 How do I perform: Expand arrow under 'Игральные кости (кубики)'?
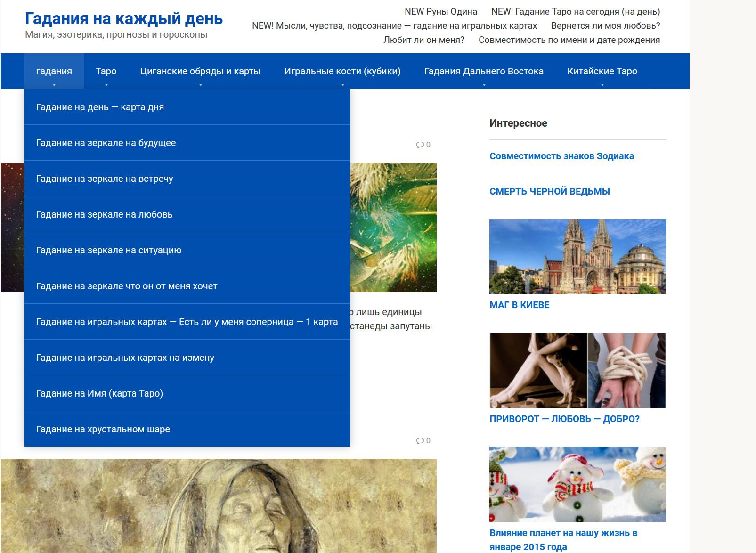click(343, 85)
